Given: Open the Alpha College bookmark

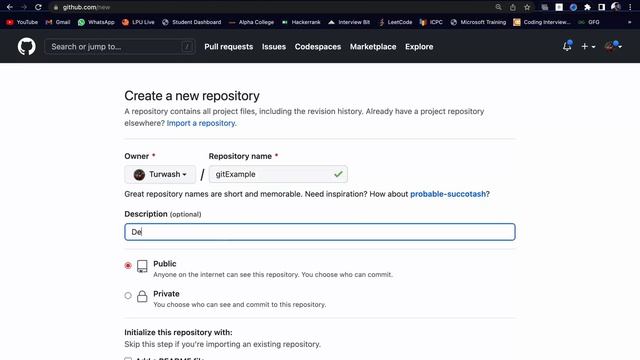Looking at the screenshot, I should coord(251,22).
